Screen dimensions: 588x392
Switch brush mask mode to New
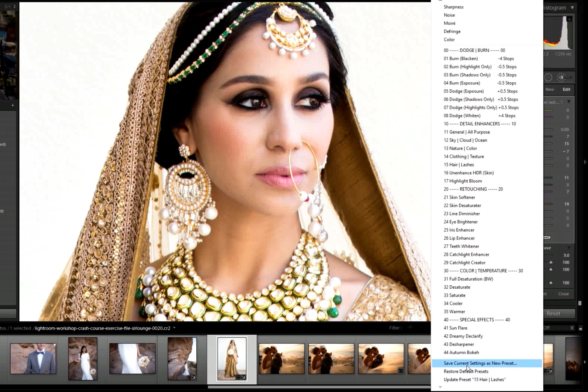click(549, 89)
